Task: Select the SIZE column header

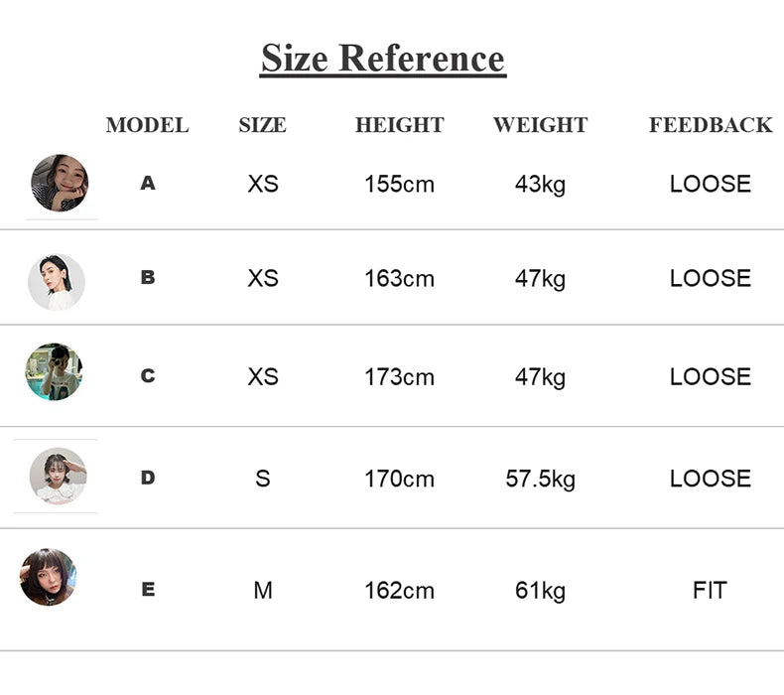Action: [x=263, y=125]
